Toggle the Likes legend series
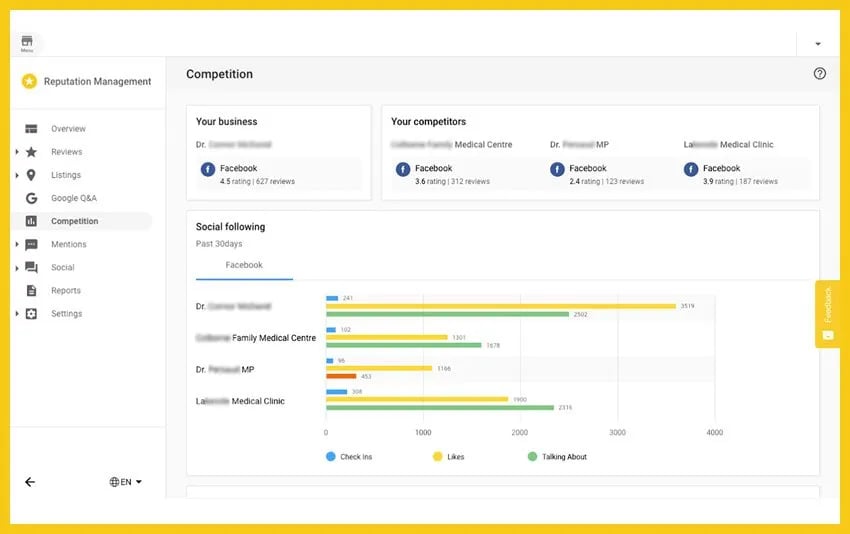 tap(447, 457)
